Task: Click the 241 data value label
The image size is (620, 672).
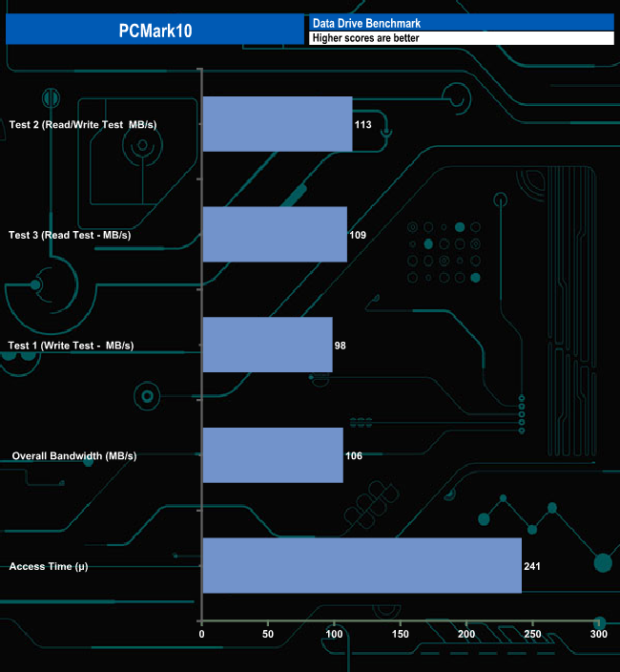Action: [532, 567]
